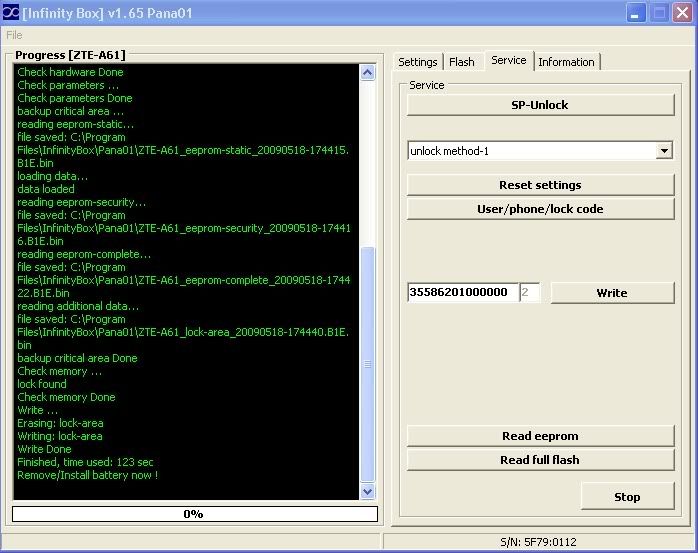Minimize the Infinity Box window

pos(636,12)
